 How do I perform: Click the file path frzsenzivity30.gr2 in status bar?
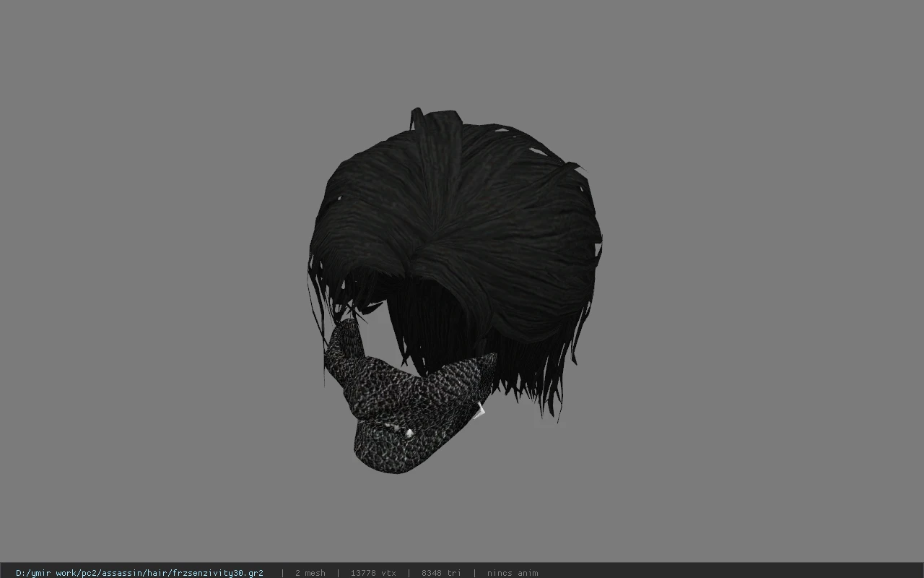point(139,573)
